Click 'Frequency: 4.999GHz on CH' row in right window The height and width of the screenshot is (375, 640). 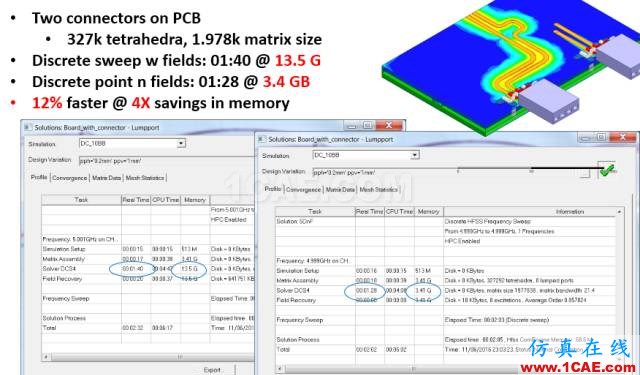(x=446, y=261)
